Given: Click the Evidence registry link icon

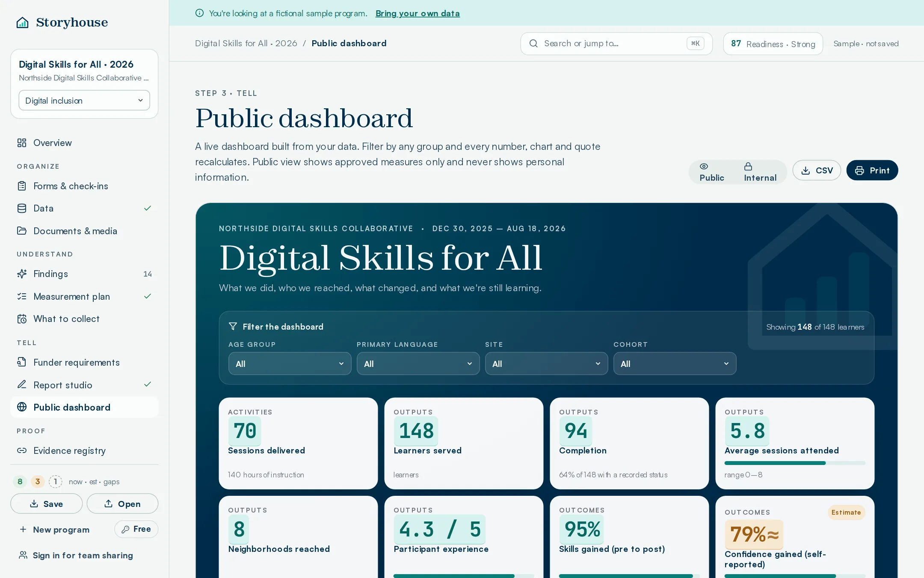Looking at the screenshot, I should (22, 450).
